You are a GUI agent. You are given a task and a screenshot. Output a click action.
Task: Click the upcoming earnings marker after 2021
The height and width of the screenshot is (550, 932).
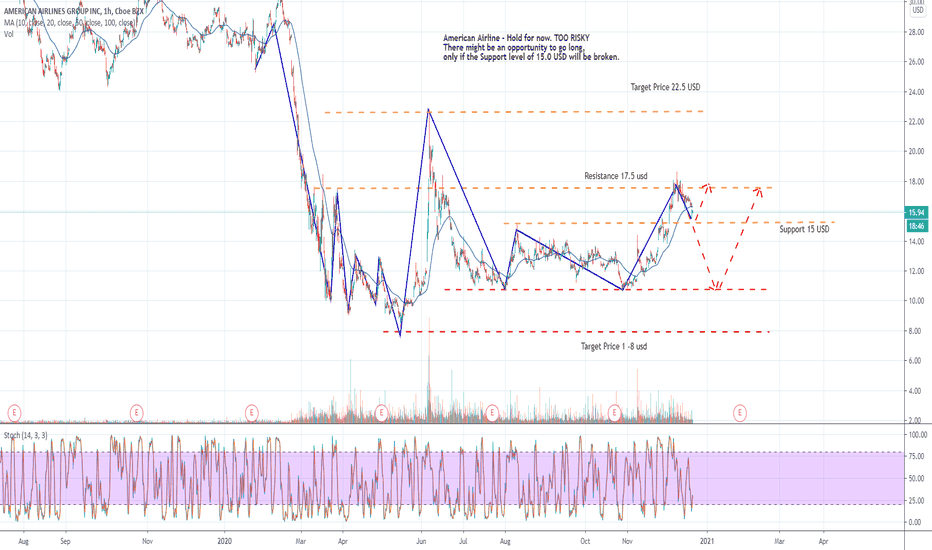pyautogui.click(x=739, y=412)
